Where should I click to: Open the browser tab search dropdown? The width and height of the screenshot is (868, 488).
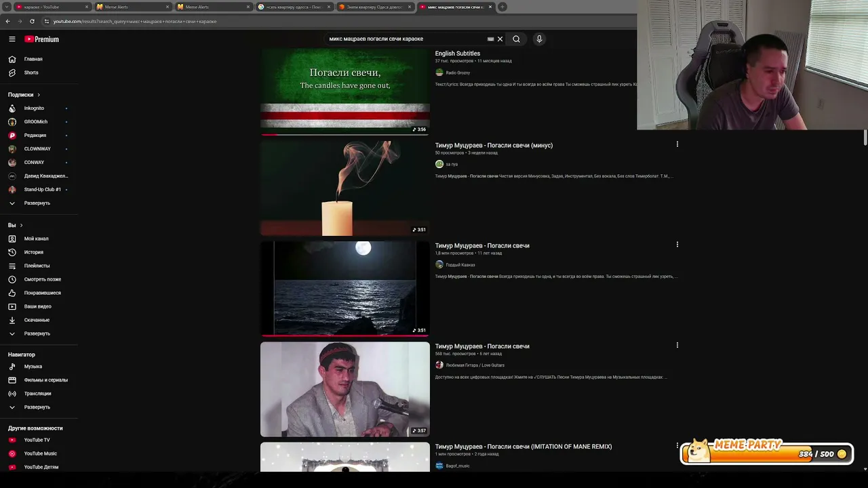(8, 7)
